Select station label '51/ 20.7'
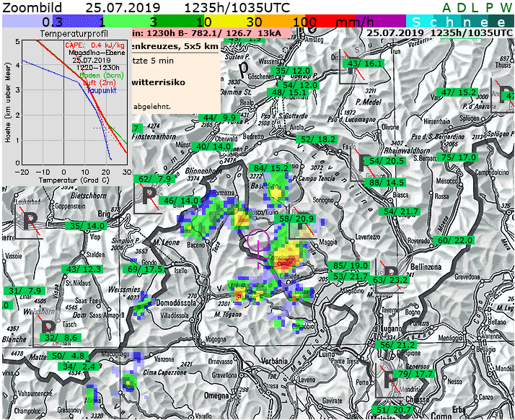The width and height of the screenshot is (515, 420). (392, 410)
